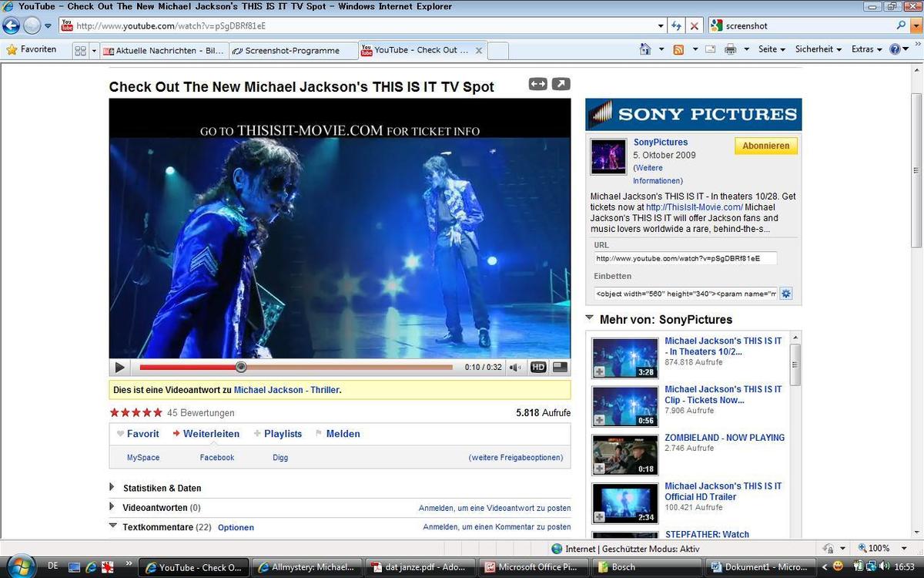Open the embed customization gear icon
Viewport: 924px width, 578px height.
[786, 294]
